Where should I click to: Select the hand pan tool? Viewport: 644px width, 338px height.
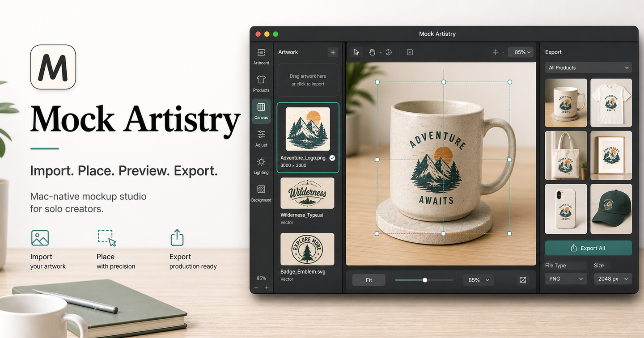pos(372,52)
